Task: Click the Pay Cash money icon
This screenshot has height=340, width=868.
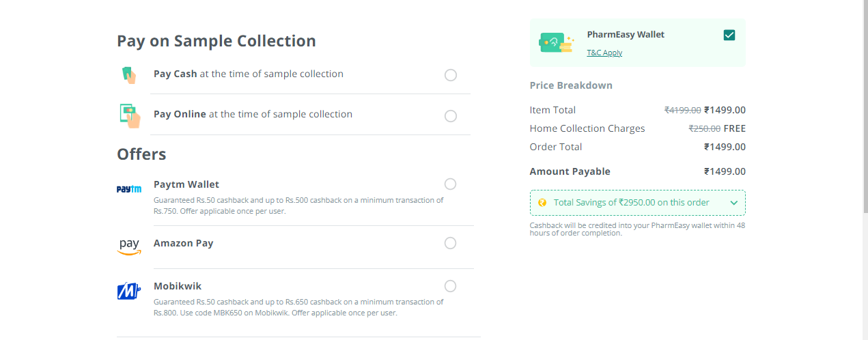Action: click(x=128, y=74)
